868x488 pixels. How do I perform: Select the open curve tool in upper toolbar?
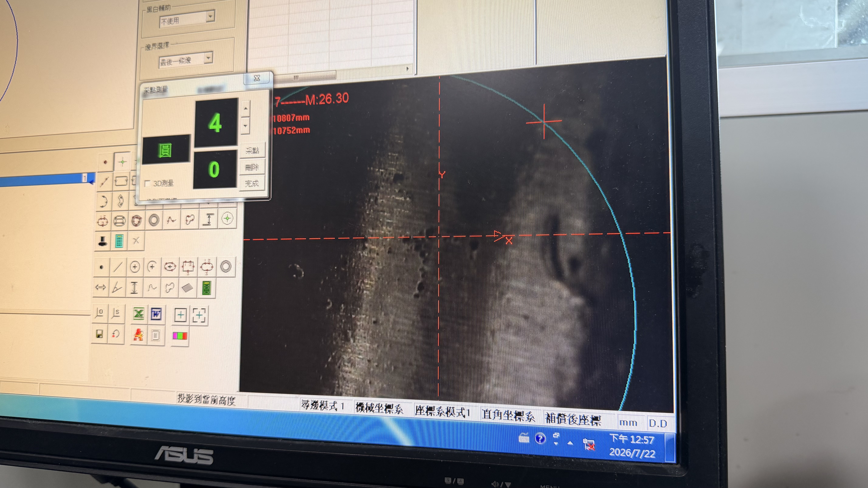pyautogui.click(x=172, y=220)
